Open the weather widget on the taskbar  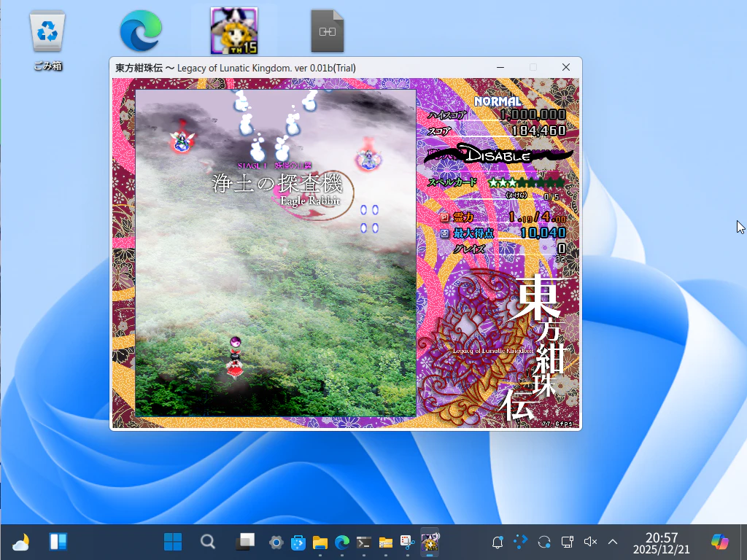(20, 542)
